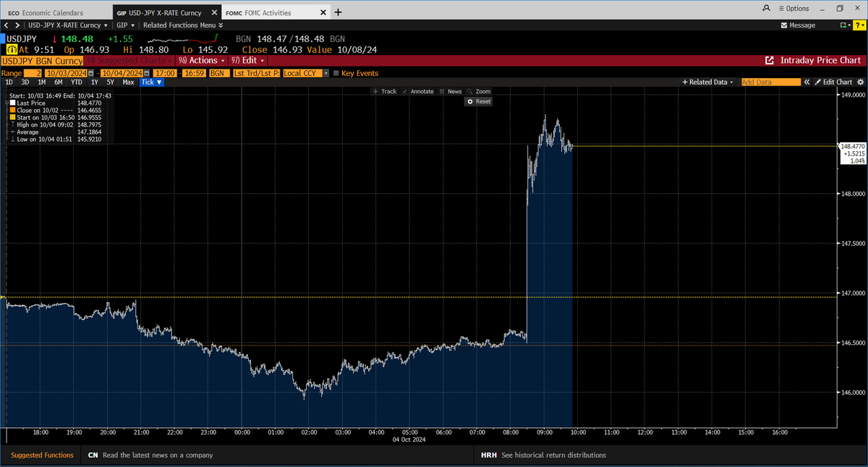Click the Lst Trd/Lst Px field

coord(256,73)
